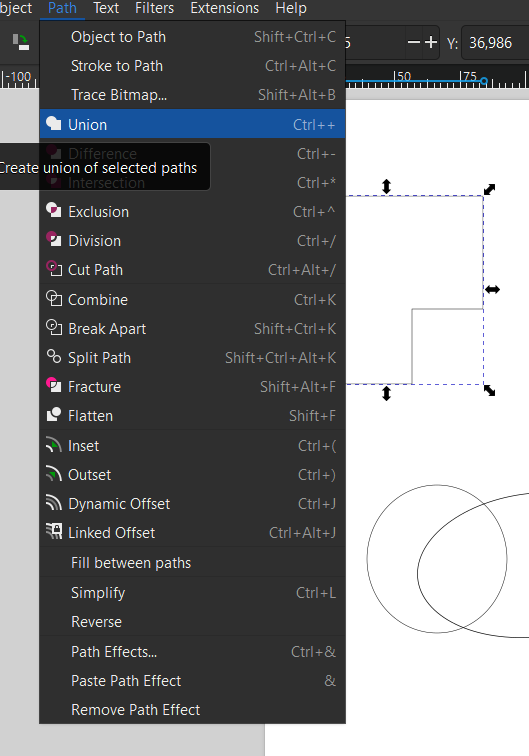Click the Fracture icon
The width and height of the screenshot is (529, 756).
pos(54,386)
